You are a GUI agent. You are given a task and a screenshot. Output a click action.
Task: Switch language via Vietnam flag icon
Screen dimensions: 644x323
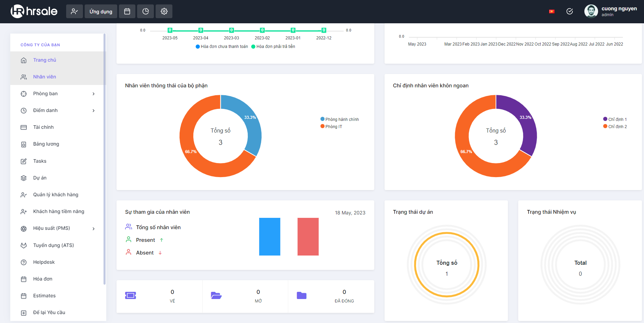(x=551, y=12)
